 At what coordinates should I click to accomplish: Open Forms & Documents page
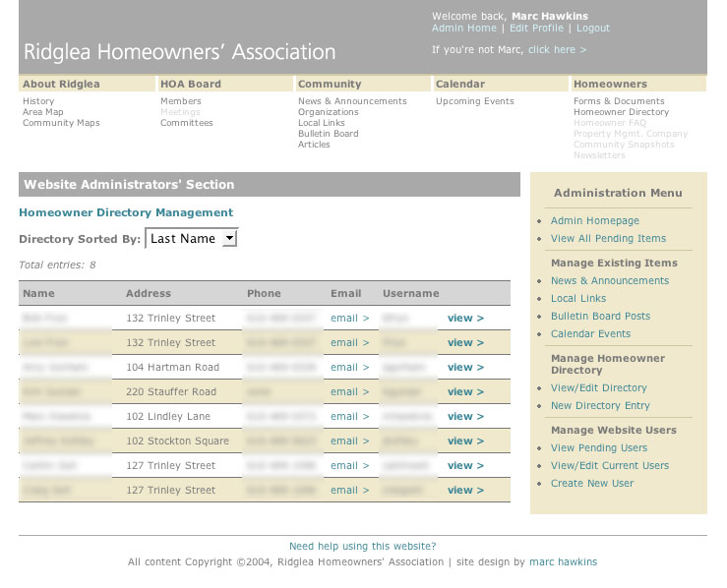tap(619, 101)
